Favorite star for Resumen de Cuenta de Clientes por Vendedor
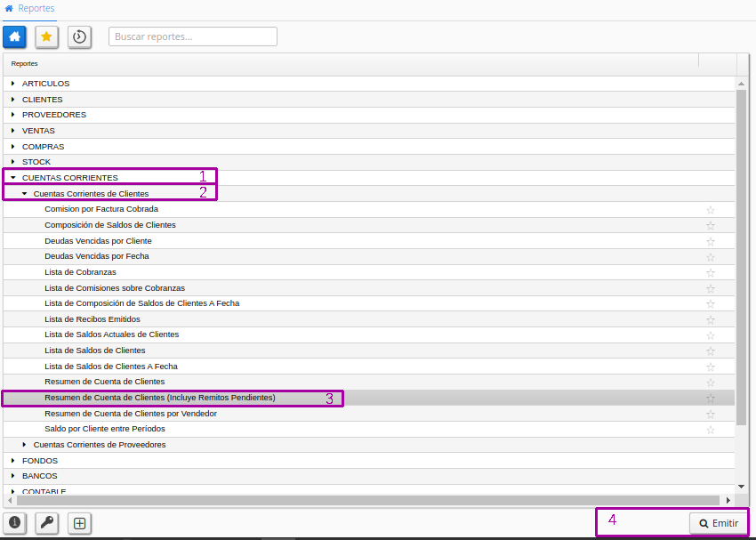This screenshot has height=540, width=756. (x=711, y=415)
